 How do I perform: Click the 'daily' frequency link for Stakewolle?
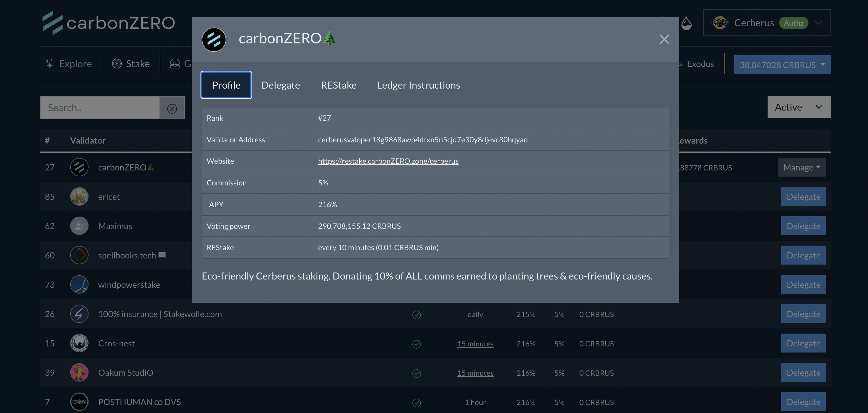475,314
